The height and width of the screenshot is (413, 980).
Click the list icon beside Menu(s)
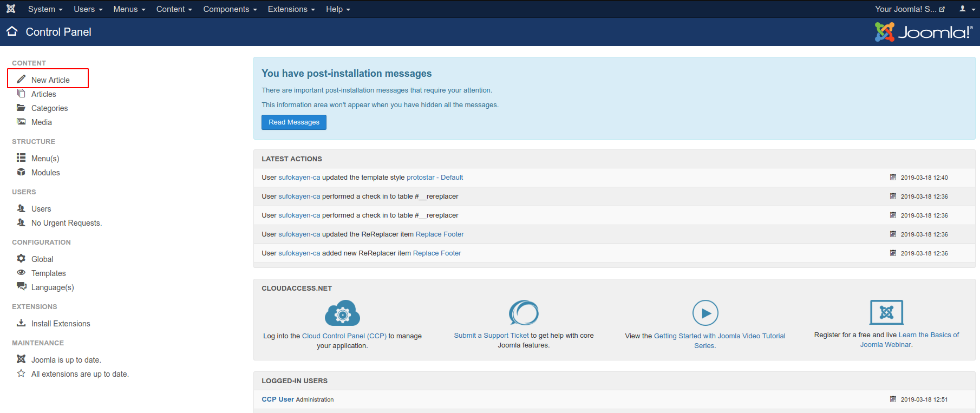pos(21,158)
